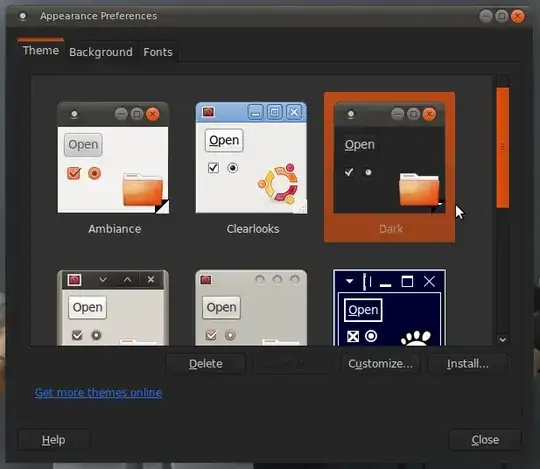540x469 pixels.
Task: Switch to the Background tab
Action: tap(101, 52)
